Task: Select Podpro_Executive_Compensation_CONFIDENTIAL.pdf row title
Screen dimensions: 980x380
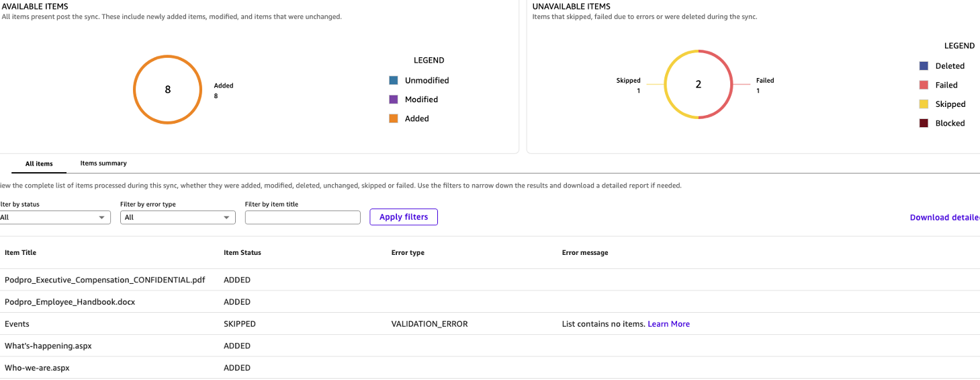Action: pyautogui.click(x=105, y=280)
